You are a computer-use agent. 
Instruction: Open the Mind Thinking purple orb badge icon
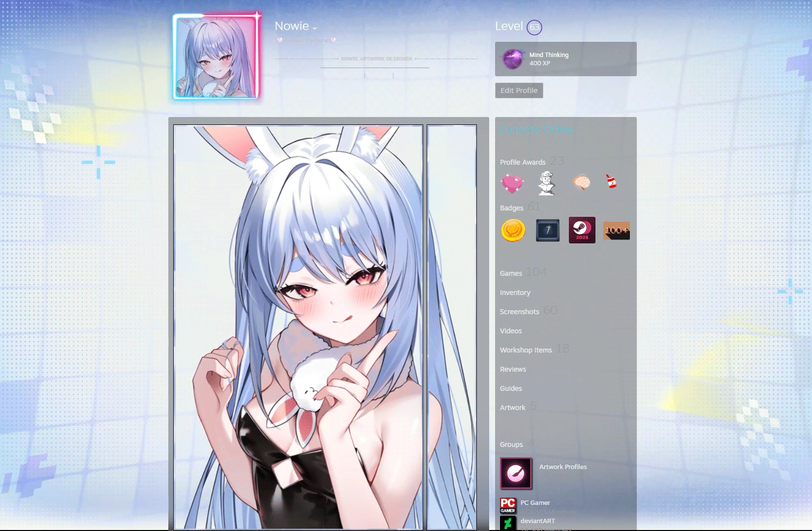pyautogui.click(x=513, y=59)
